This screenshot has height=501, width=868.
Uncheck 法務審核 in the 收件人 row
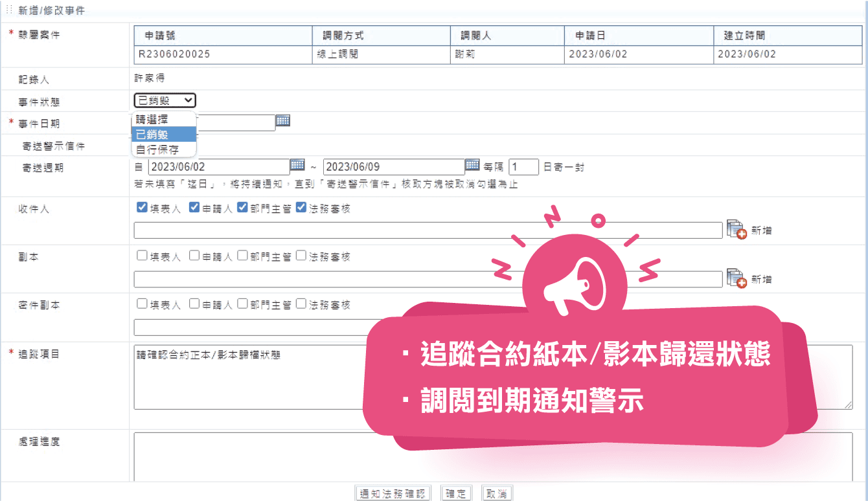point(301,208)
